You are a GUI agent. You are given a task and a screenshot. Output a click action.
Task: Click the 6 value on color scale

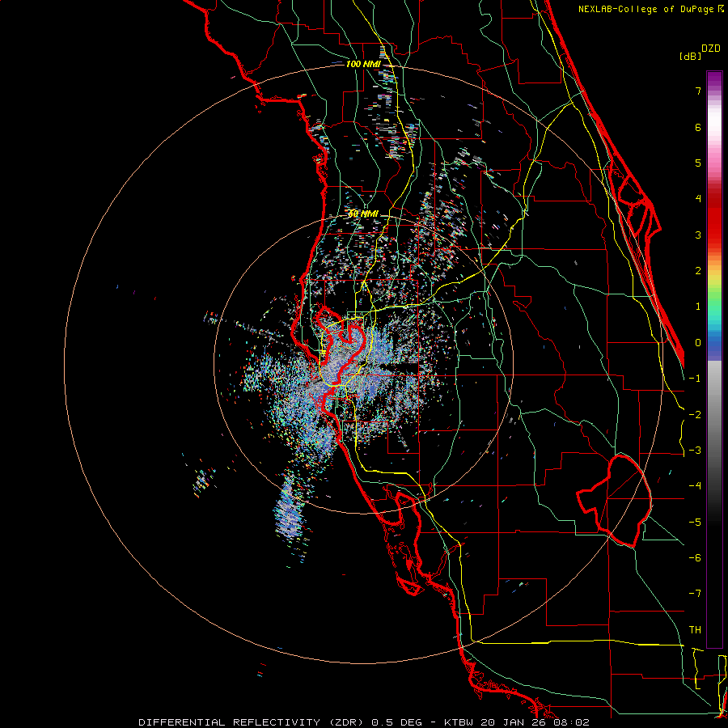[x=698, y=127]
